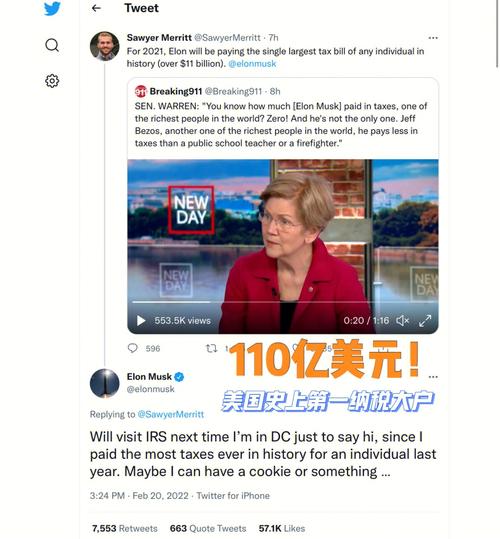Play the Sen. Warren video
The image size is (500, 539).
click(x=141, y=320)
